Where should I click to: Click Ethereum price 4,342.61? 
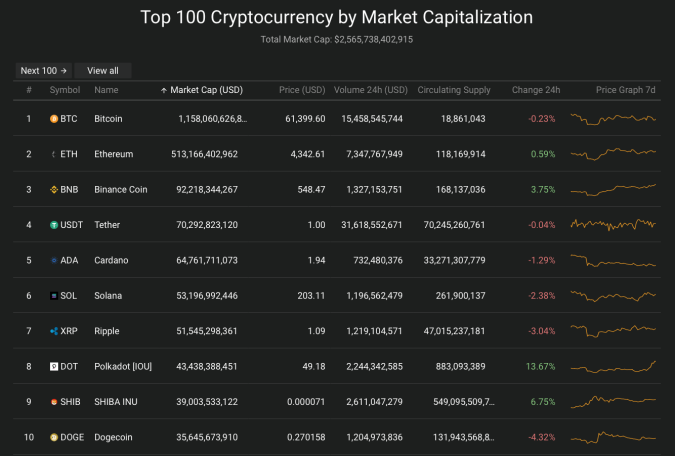tap(308, 154)
